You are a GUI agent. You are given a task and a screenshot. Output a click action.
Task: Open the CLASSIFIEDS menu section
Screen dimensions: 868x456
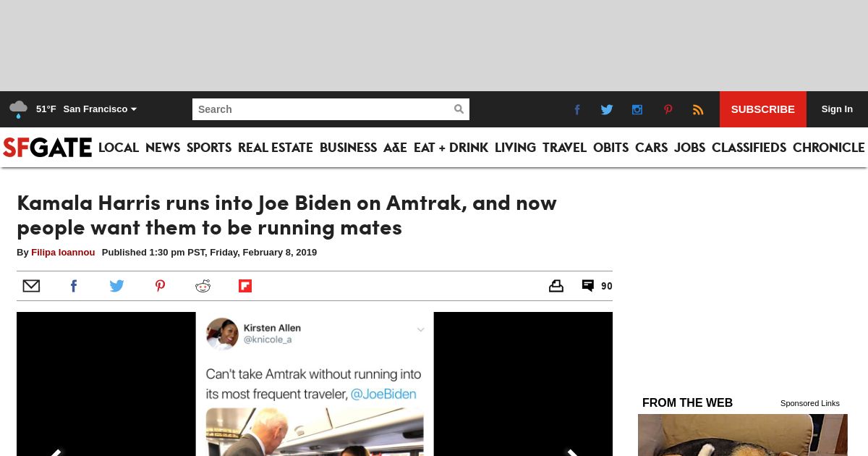click(x=749, y=148)
